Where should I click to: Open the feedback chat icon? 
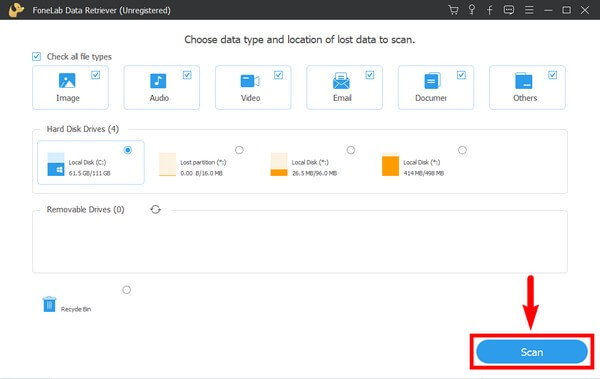509,10
